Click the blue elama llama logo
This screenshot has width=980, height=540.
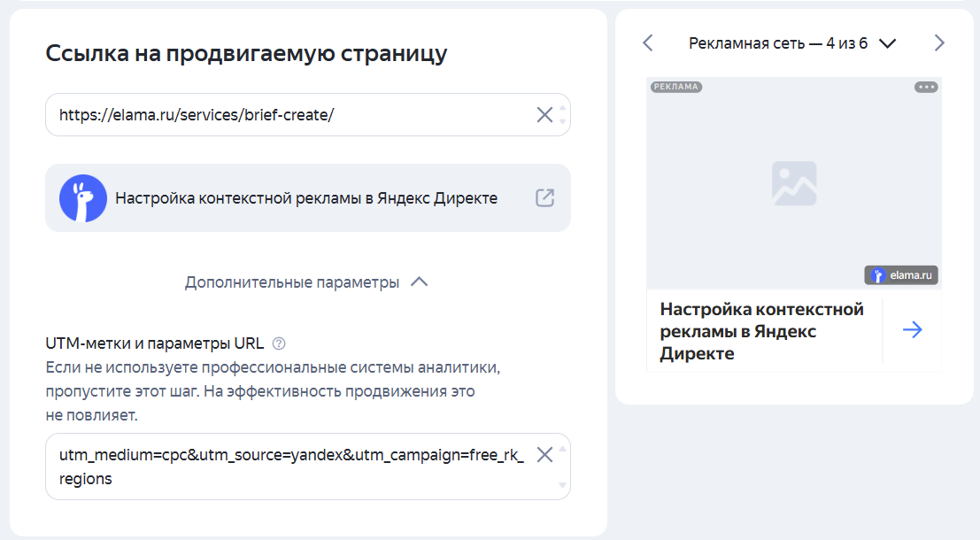pos(83,198)
